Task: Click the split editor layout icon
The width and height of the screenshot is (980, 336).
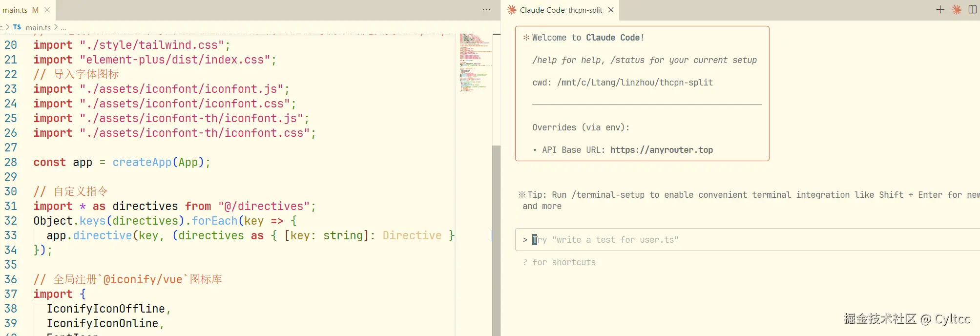Action: click(x=973, y=10)
